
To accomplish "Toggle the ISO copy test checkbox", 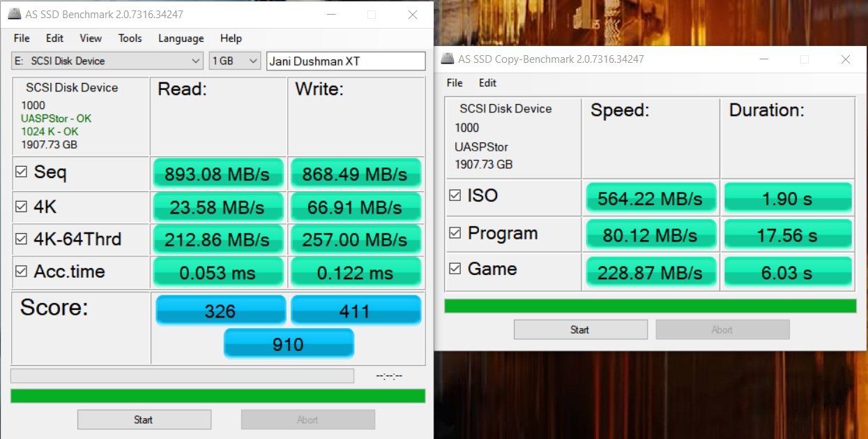I will pyautogui.click(x=455, y=196).
